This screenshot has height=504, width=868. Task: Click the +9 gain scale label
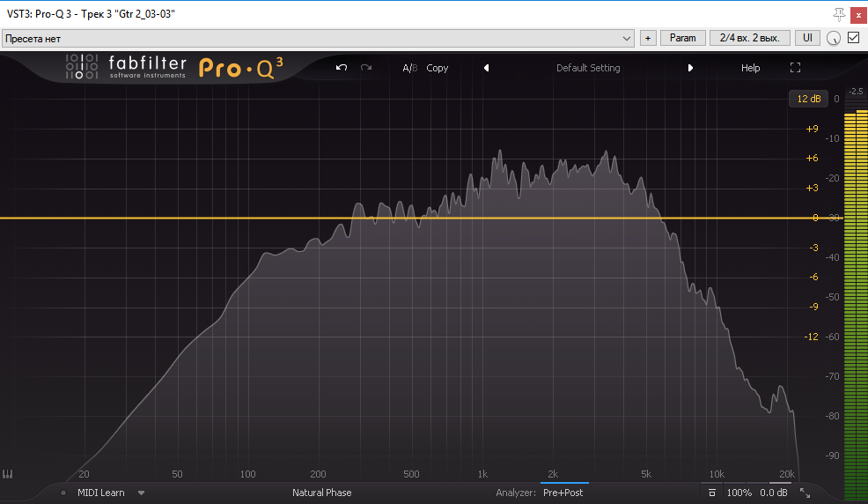[812, 129]
